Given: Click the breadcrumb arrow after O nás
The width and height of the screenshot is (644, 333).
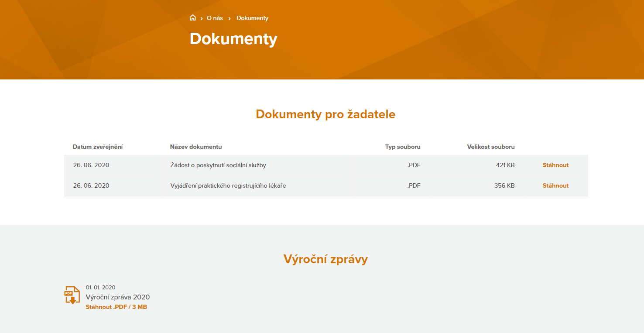Looking at the screenshot, I should 230,18.
